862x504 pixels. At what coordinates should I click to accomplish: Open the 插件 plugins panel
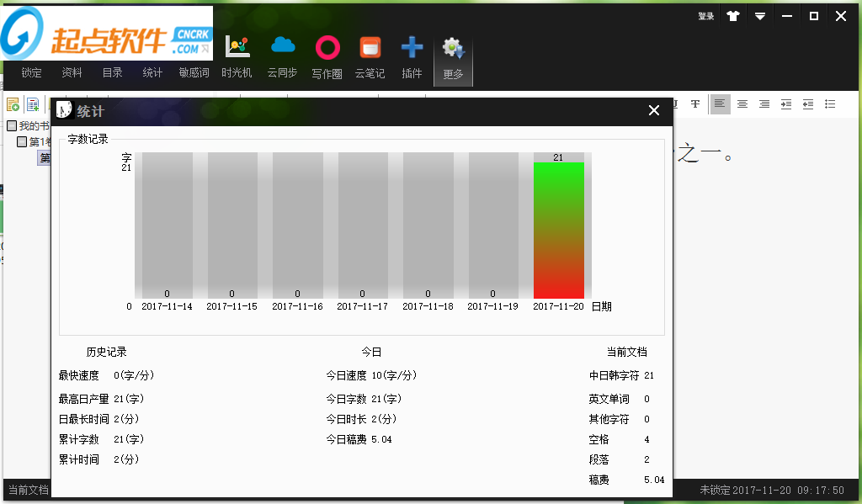tap(412, 57)
